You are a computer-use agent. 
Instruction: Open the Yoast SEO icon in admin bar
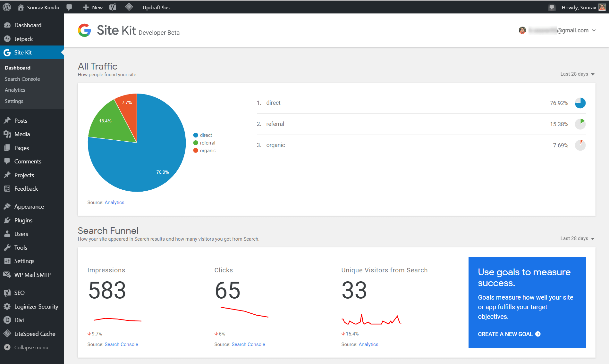[113, 7]
